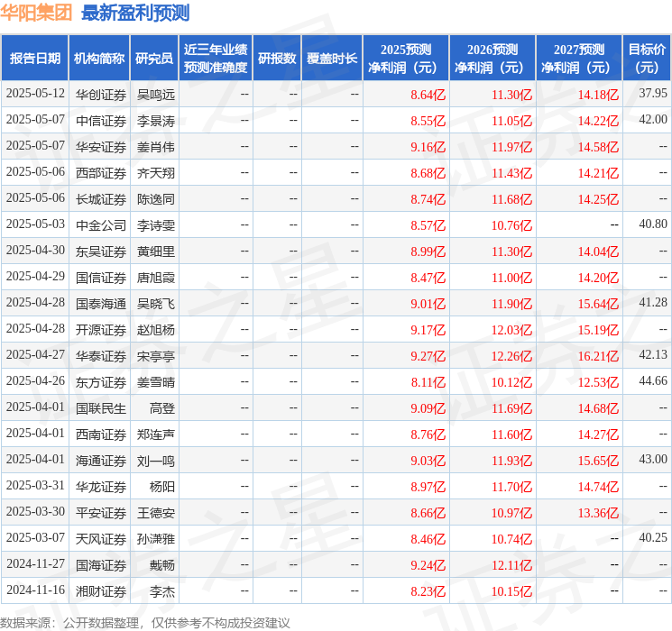Select institution 中信证券
Image resolution: width=672 pixels, height=631 pixels.
pyautogui.click(x=101, y=121)
